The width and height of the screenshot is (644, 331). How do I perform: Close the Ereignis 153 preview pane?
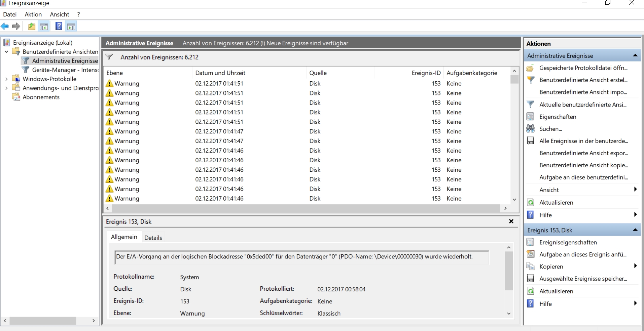tap(511, 221)
